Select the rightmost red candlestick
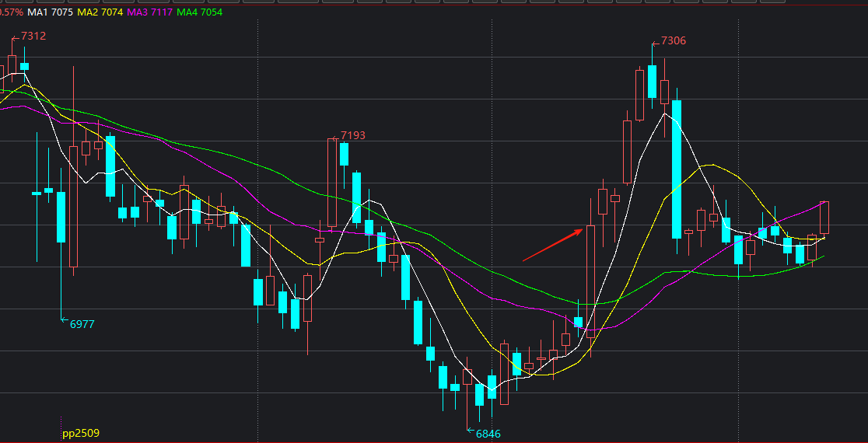This screenshot has width=868, height=443. pyautogui.click(x=824, y=218)
